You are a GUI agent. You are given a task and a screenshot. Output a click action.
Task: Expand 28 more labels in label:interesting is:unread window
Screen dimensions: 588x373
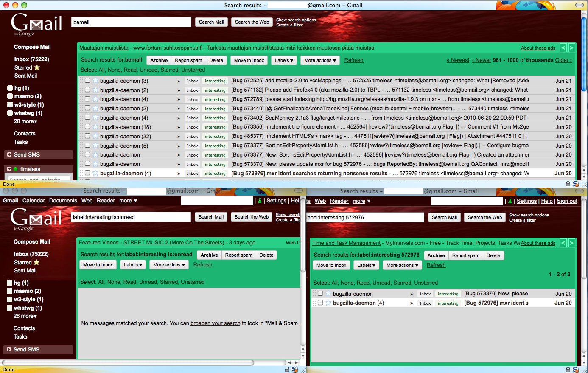point(25,316)
